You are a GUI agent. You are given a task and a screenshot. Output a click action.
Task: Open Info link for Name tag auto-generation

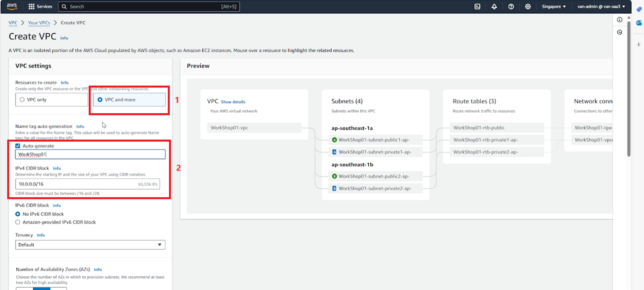pyautogui.click(x=80, y=126)
